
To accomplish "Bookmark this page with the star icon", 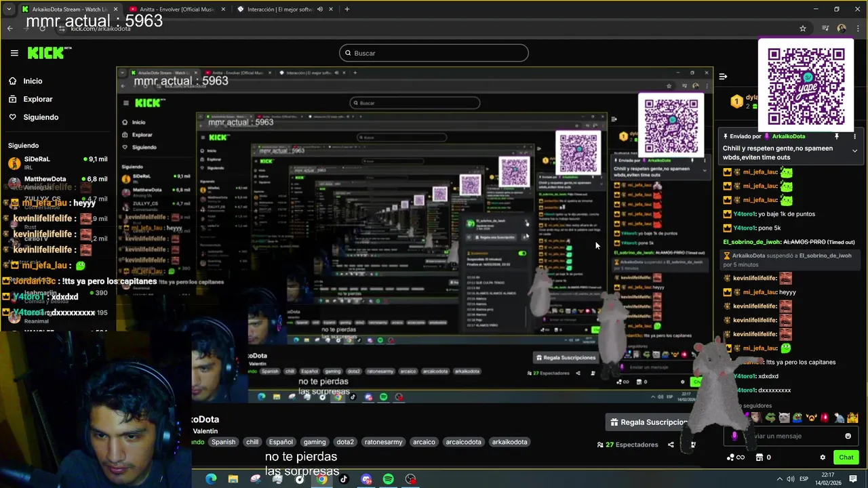I will click(803, 28).
